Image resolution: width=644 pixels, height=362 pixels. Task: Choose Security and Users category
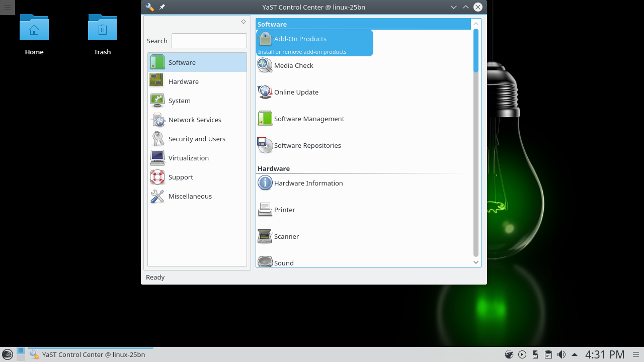click(196, 139)
